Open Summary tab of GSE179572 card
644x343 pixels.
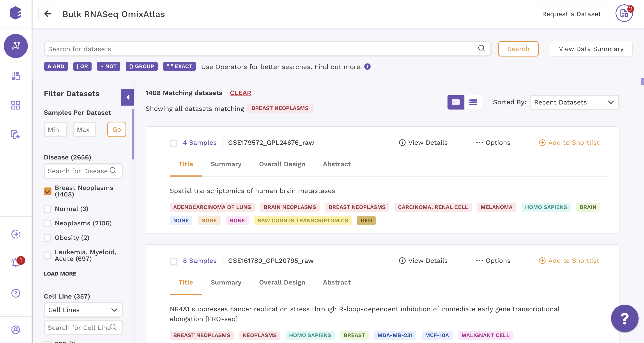226,164
